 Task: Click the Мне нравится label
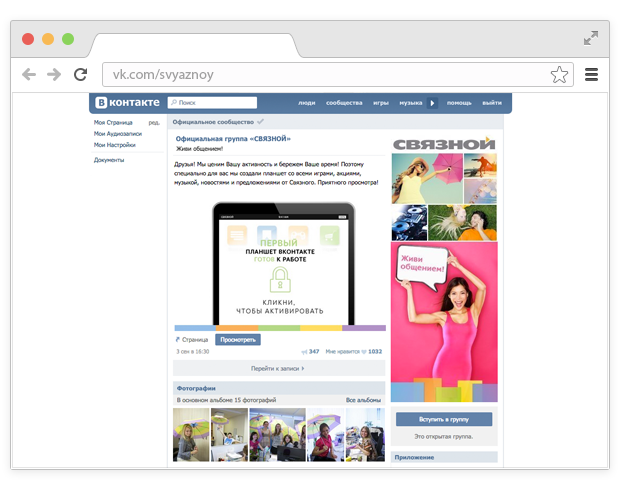(x=342, y=352)
